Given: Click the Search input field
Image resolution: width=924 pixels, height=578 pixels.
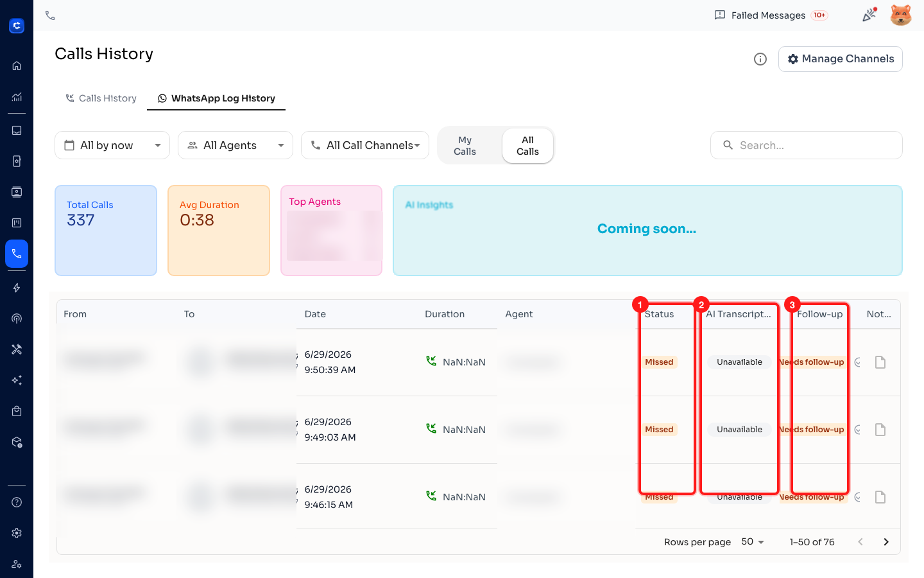Looking at the screenshot, I should (807, 145).
